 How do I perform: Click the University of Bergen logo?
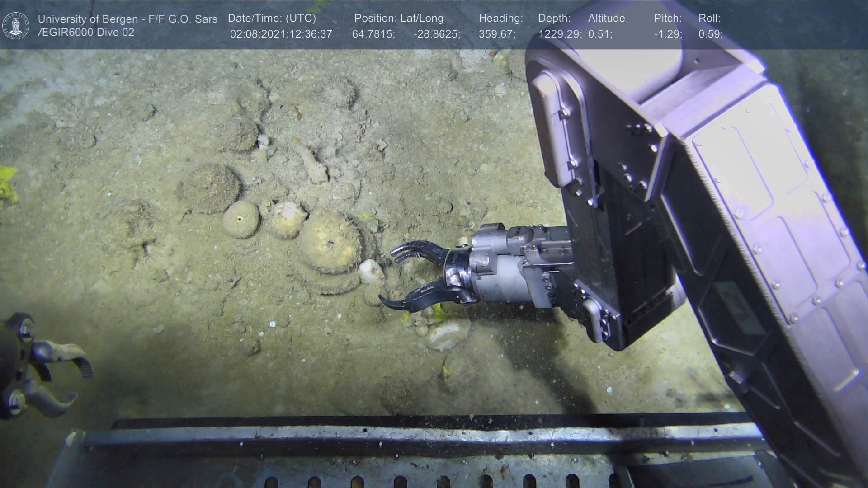click(x=16, y=25)
